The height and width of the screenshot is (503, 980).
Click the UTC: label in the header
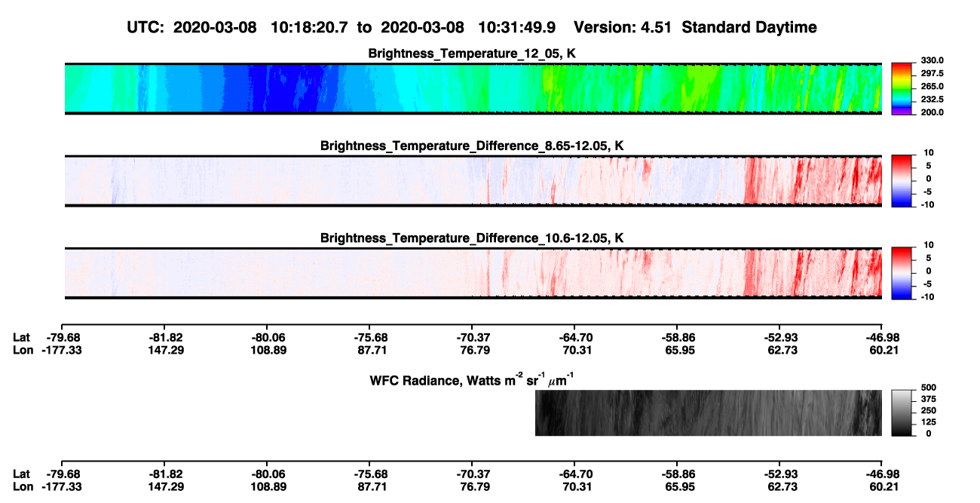pos(147,28)
